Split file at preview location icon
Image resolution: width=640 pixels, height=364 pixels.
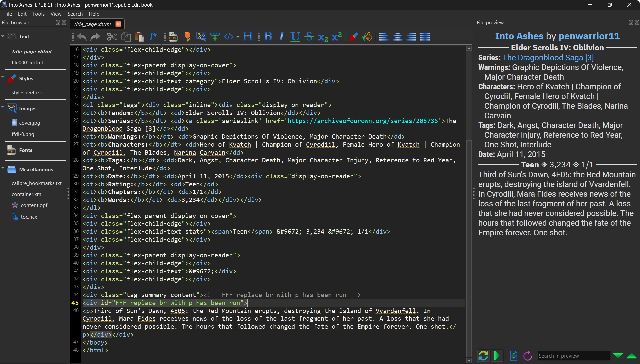pyautogui.click(x=514, y=356)
